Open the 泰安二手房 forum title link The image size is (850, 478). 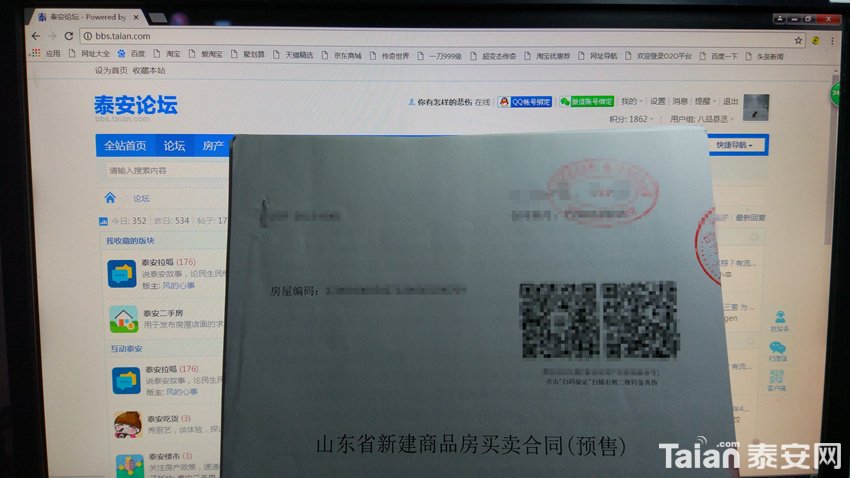[163, 313]
